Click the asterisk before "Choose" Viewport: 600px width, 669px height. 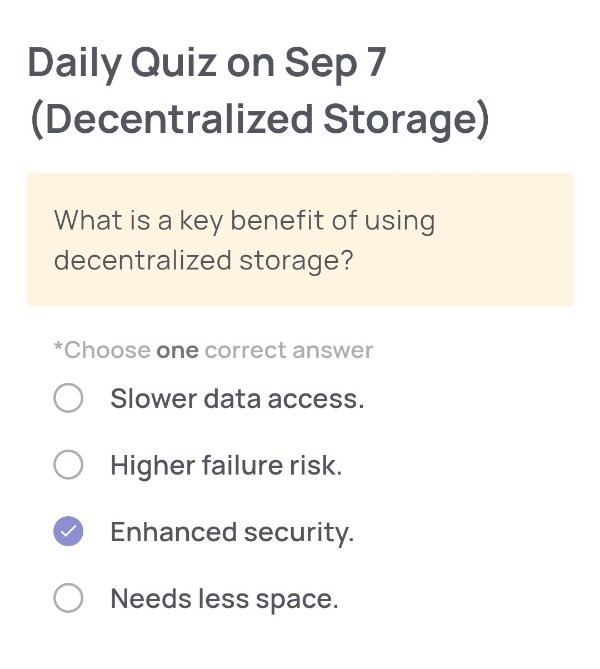click(58, 348)
